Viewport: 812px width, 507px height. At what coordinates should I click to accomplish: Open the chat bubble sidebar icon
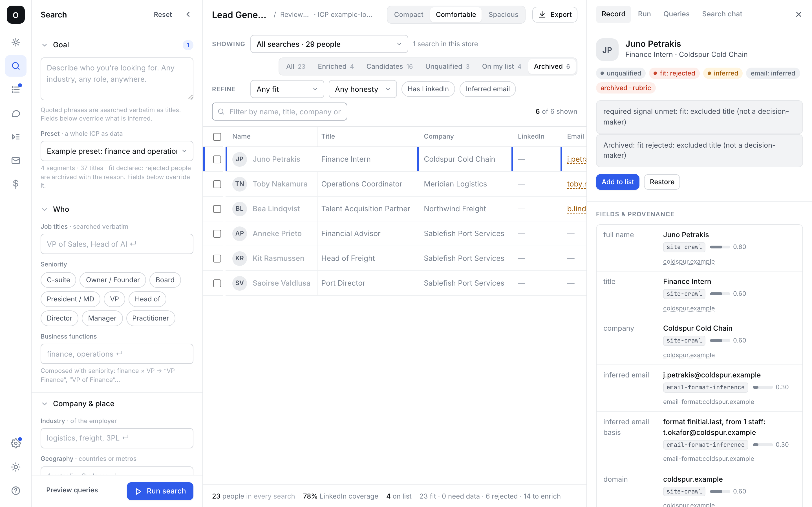[x=16, y=113]
